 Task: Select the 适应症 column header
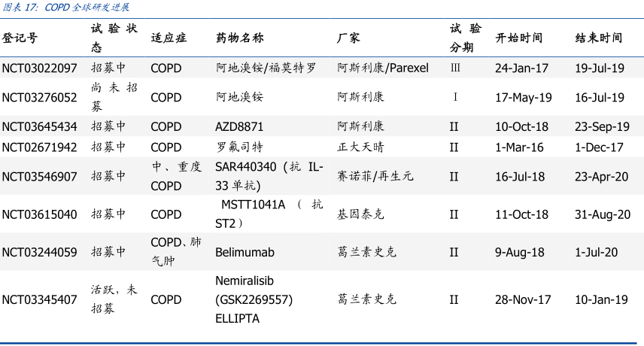[169, 38]
